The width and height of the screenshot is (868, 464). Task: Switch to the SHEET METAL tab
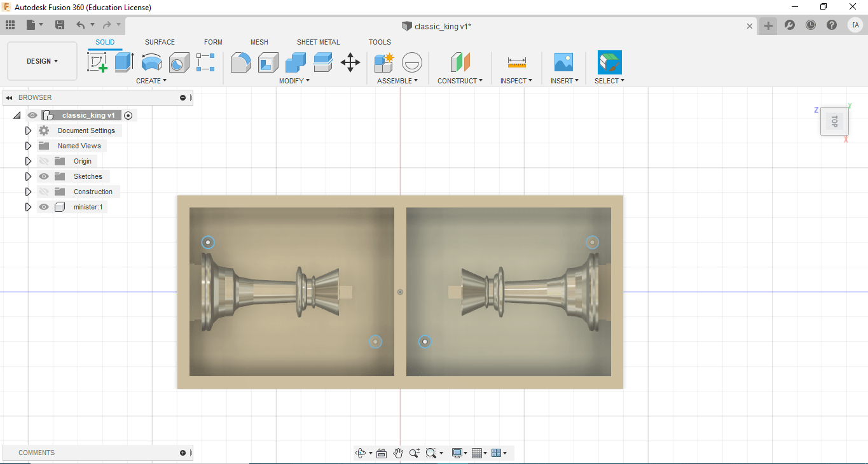[319, 42]
